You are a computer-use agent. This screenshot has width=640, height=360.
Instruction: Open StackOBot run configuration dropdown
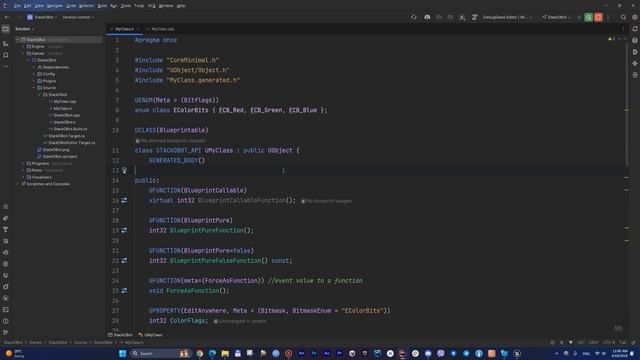557,17
